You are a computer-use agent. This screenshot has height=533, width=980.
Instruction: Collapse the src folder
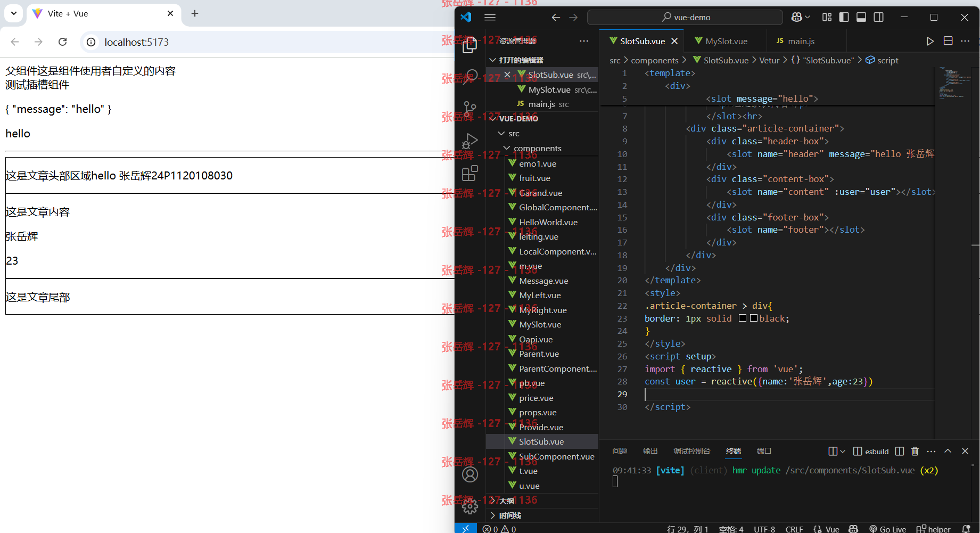tap(542, 133)
